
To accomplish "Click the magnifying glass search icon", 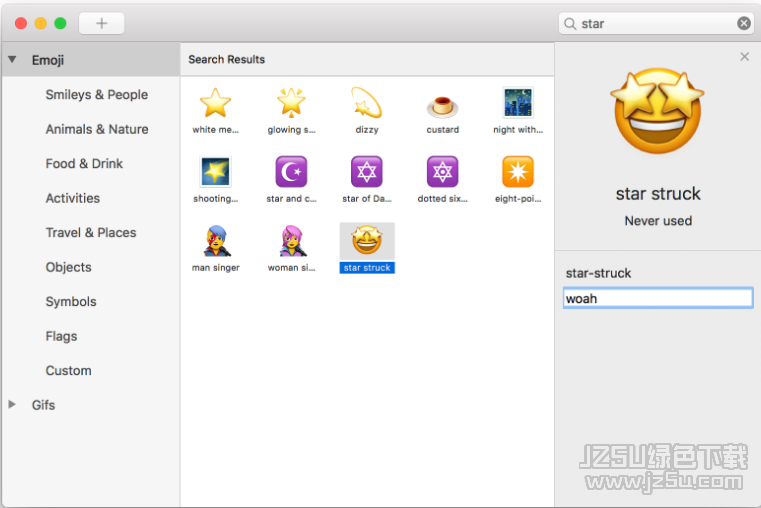I will [570, 24].
